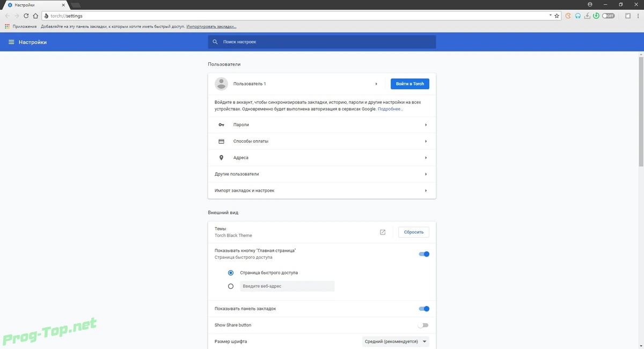The height and width of the screenshot is (349, 644).
Task: Click the Torch flame icon in the address bar
Action: [47, 16]
